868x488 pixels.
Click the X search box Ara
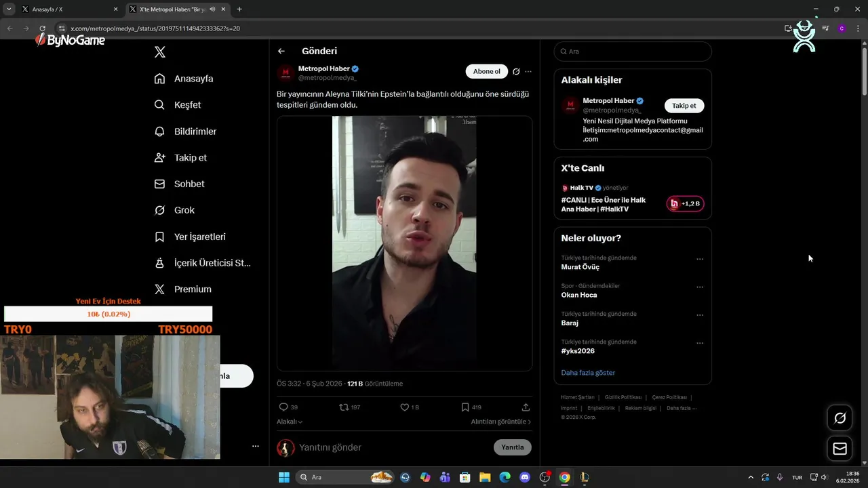[633, 52]
